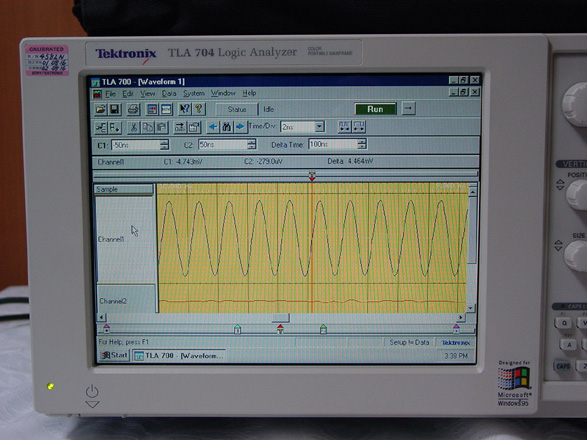
Task: Click the green cursor 2 marker on the overview bar
Action: tap(323, 329)
